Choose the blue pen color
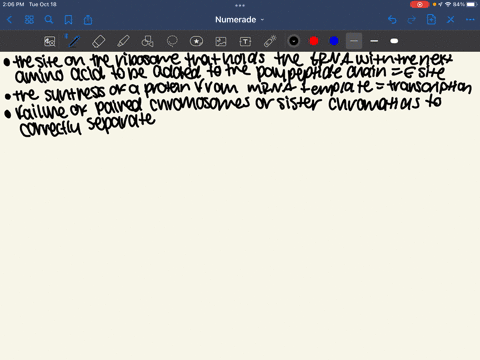This screenshot has width=480, height=360. pos(334,41)
